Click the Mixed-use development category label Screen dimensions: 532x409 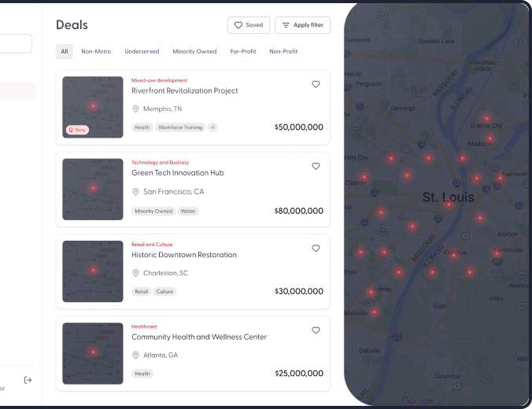click(159, 80)
